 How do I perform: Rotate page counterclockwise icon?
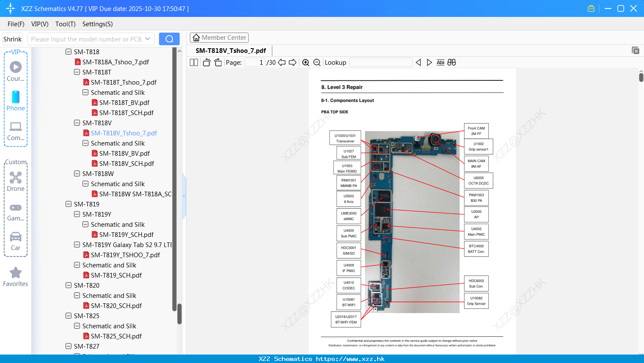pyautogui.click(x=206, y=63)
